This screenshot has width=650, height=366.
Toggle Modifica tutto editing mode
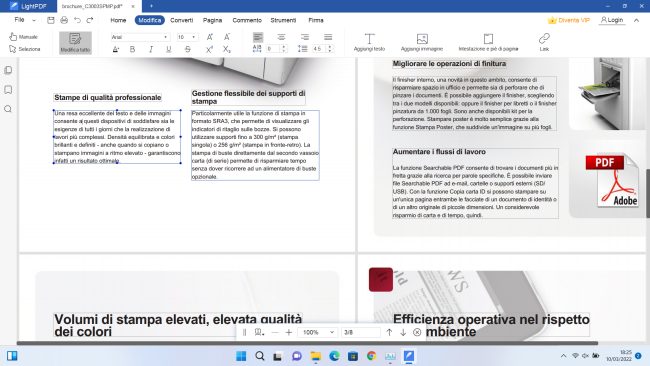click(75, 43)
